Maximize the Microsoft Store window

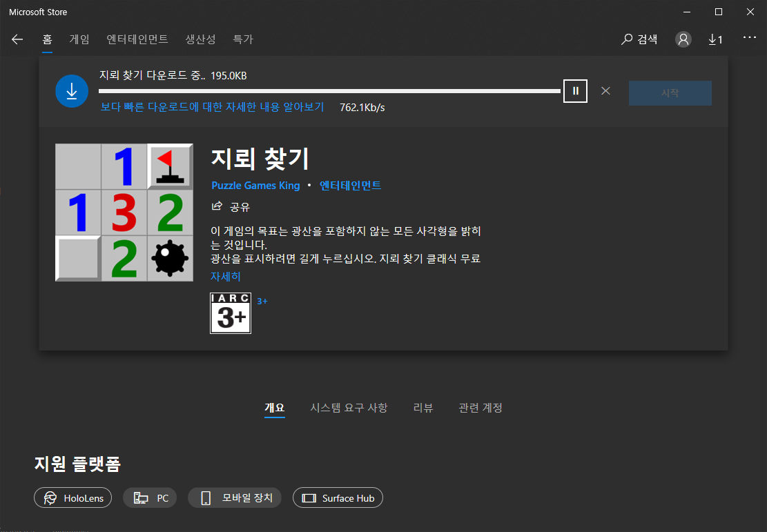pos(719,12)
